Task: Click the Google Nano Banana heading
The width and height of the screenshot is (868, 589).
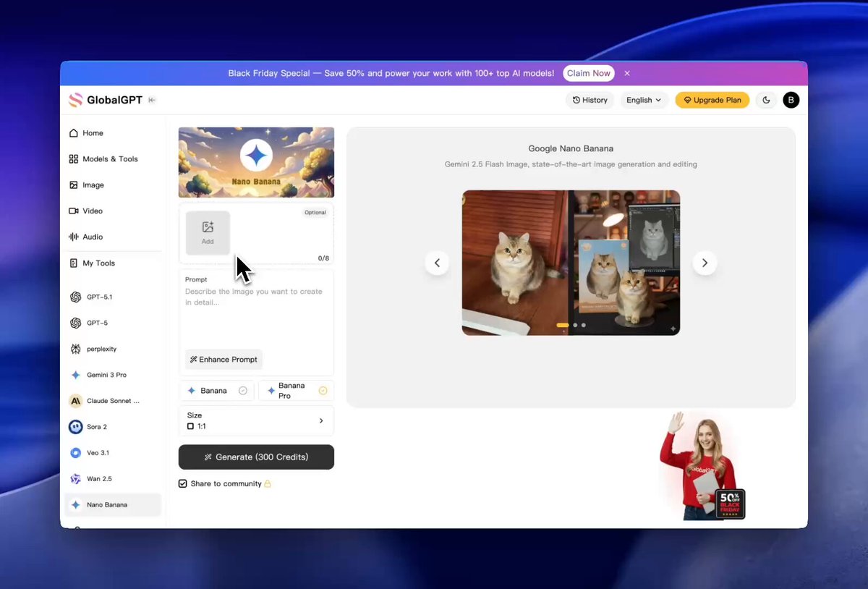Action: coord(571,148)
